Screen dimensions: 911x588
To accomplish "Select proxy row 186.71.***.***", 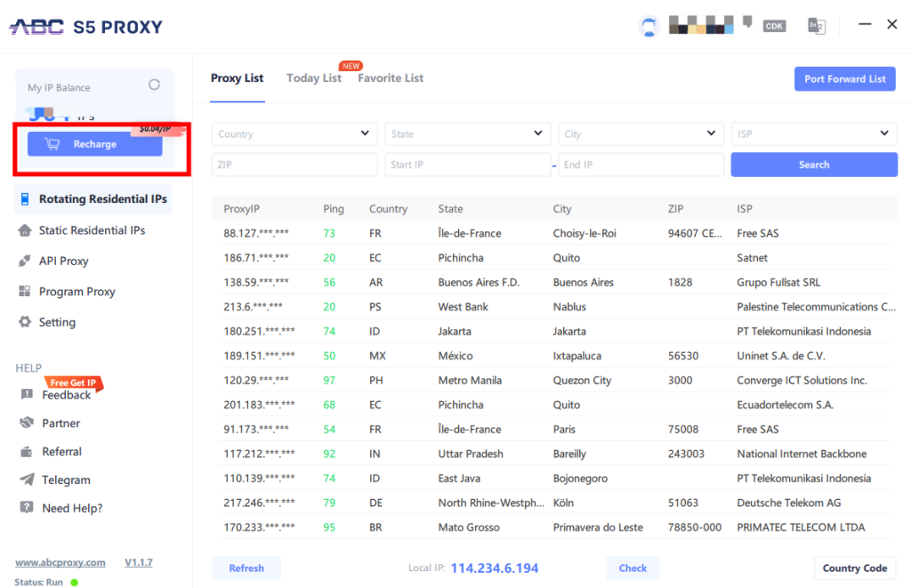I will [x=554, y=257].
